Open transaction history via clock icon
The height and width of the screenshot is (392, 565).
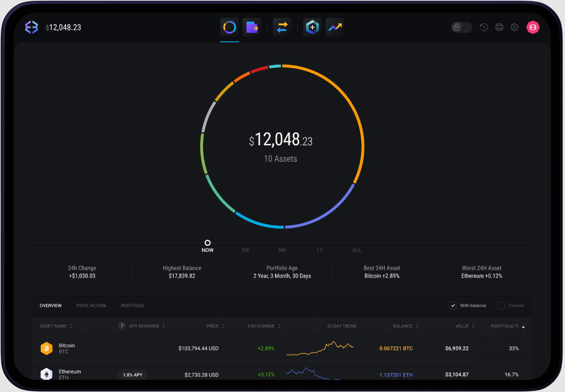point(483,27)
